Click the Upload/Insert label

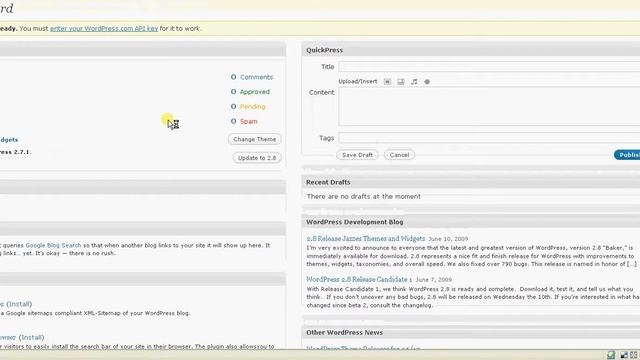[358, 82]
